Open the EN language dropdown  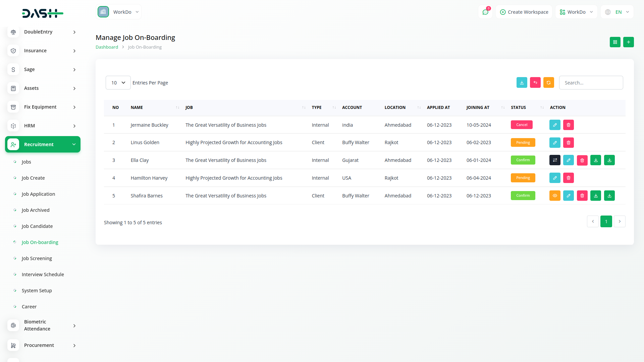coord(618,12)
